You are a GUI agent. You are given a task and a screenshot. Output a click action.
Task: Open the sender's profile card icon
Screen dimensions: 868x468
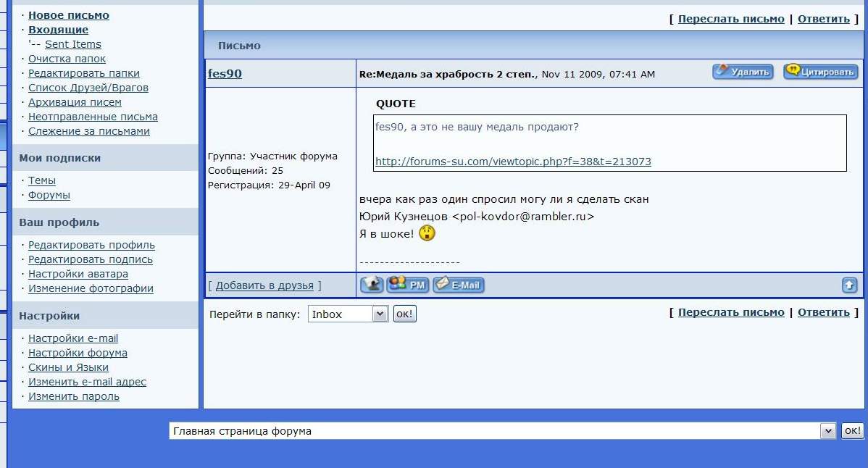click(372, 285)
